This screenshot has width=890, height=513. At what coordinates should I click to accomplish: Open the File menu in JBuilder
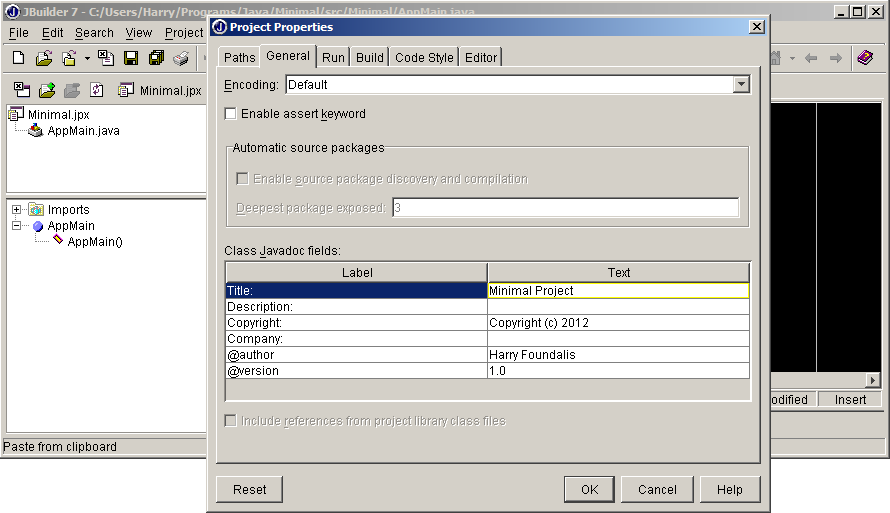(x=19, y=33)
